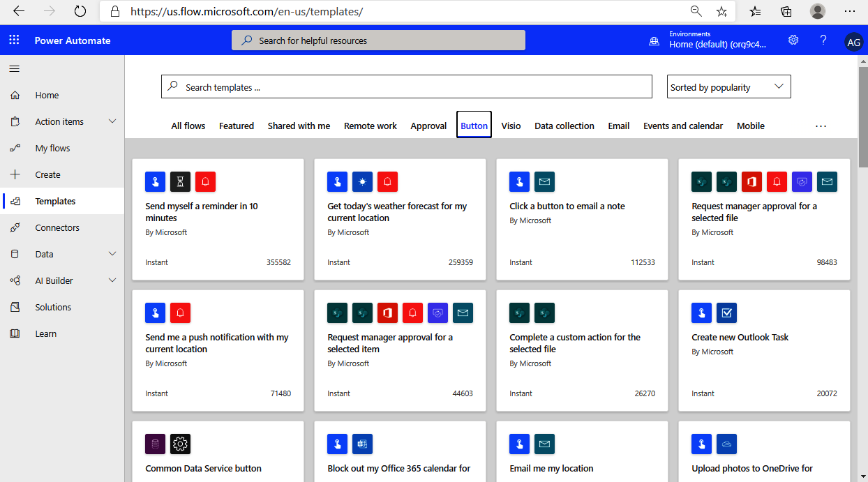Reload the page with refresh icon
Viewport: 868px width, 482px height.
click(80, 11)
